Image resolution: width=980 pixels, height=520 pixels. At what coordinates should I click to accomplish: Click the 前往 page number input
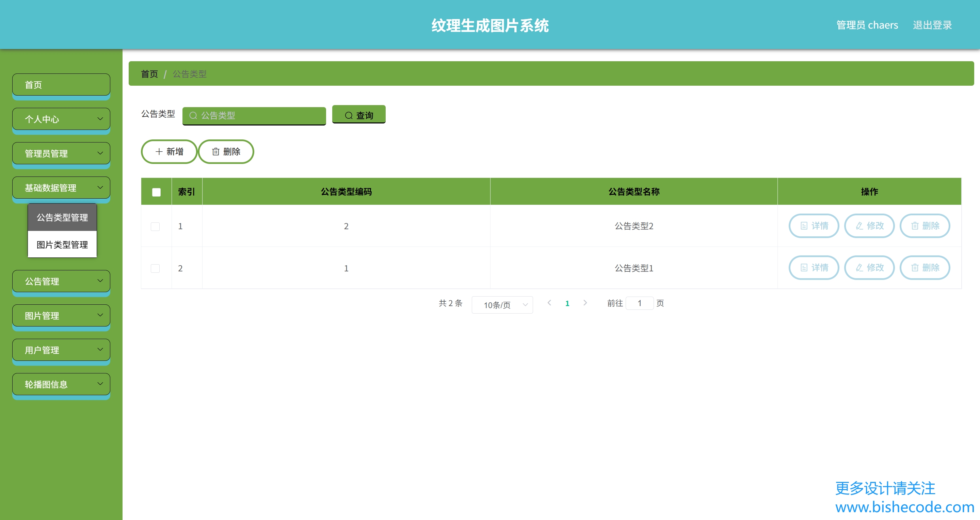640,303
